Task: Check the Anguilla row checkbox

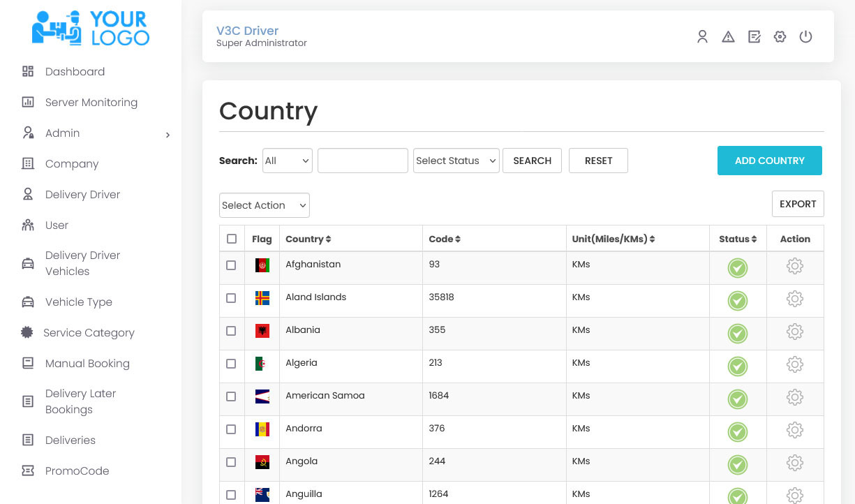Action: pyautogui.click(x=231, y=495)
